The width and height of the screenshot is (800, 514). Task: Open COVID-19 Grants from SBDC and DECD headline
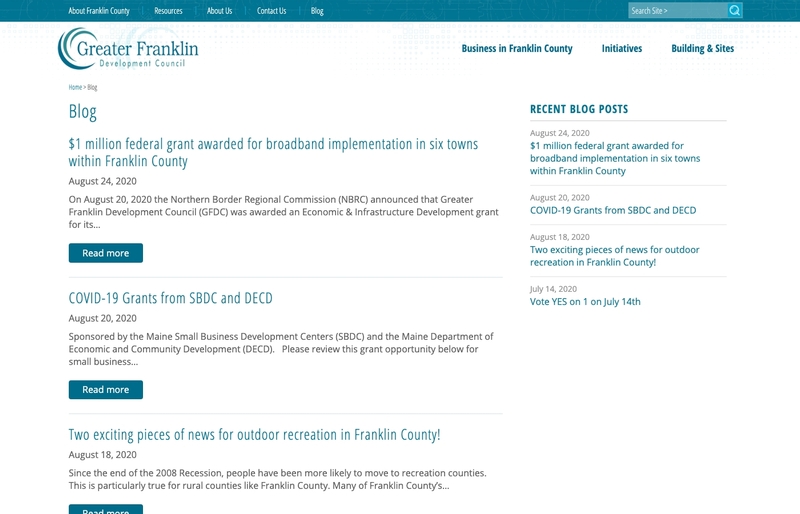point(170,298)
